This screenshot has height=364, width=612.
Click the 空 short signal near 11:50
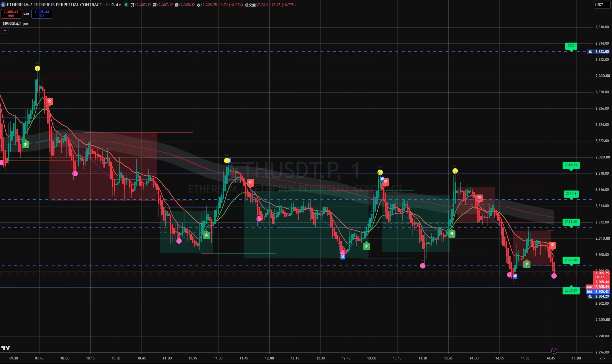pos(250,183)
